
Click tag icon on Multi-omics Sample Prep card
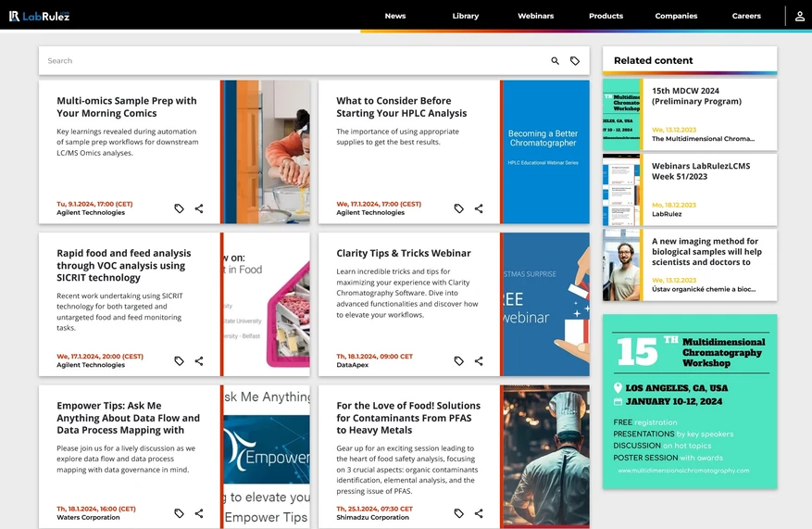[180, 208]
